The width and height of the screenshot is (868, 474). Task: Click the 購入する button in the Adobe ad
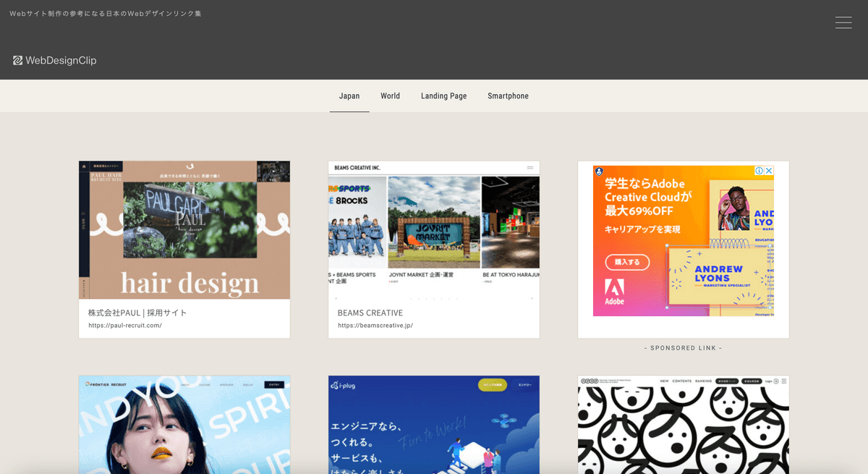click(627, 262)
